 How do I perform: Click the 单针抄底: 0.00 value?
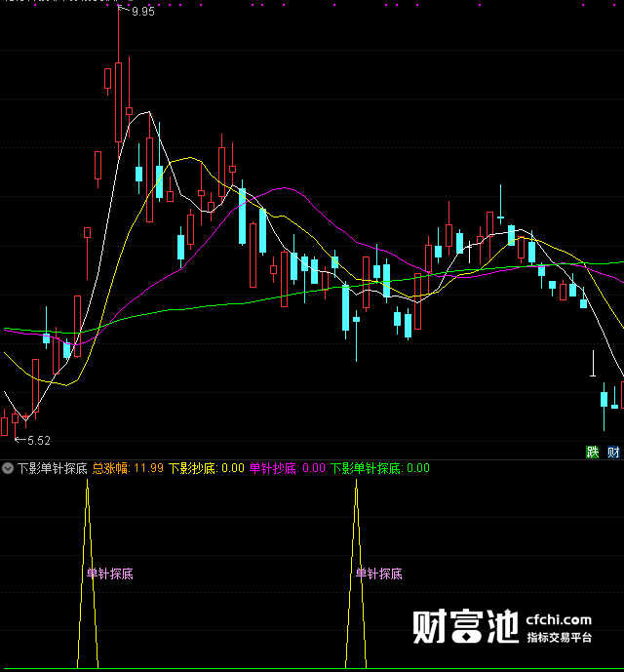288,468
